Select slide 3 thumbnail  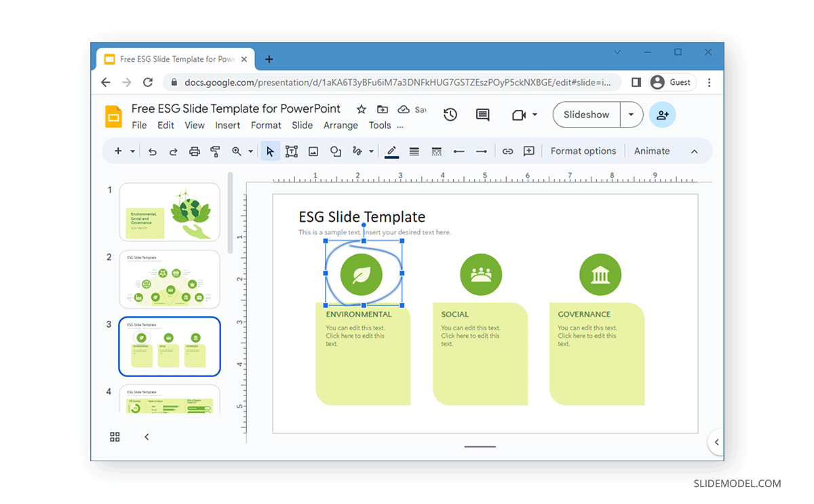click(x=170, y=347)
